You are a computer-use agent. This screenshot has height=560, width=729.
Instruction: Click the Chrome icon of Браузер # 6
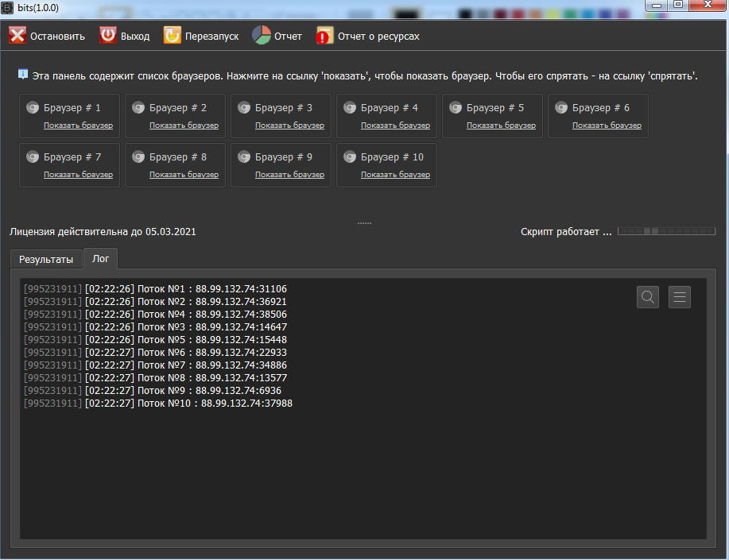click(x=561, y=108)
